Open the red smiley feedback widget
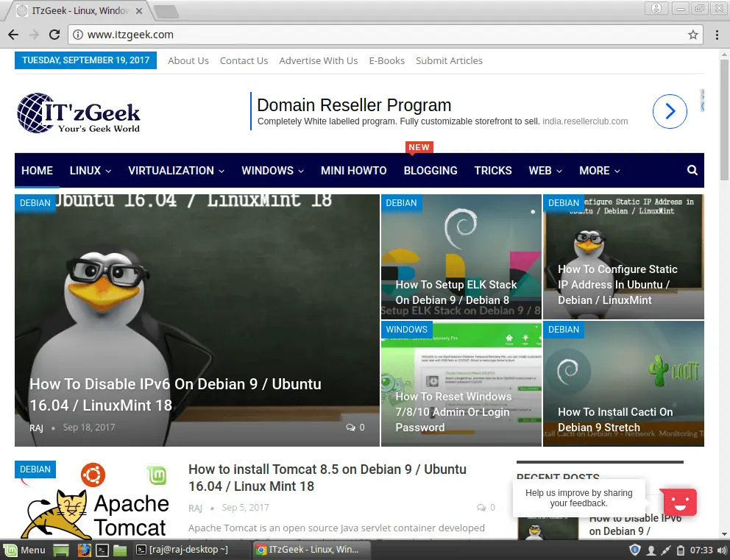The width and height of the screenshot is (730, 560). tap(680, 503)
